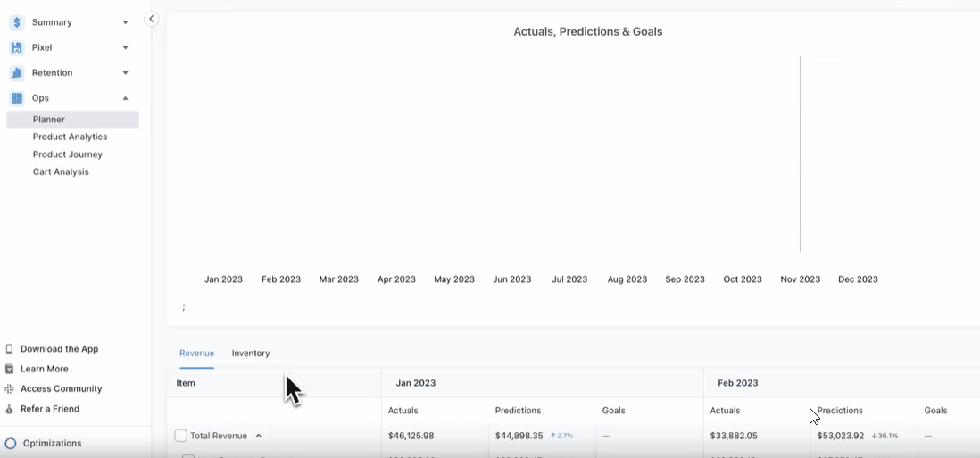Open Product Analytics page
This screenshot has width=980, height=458.
[x=70, y=137]
